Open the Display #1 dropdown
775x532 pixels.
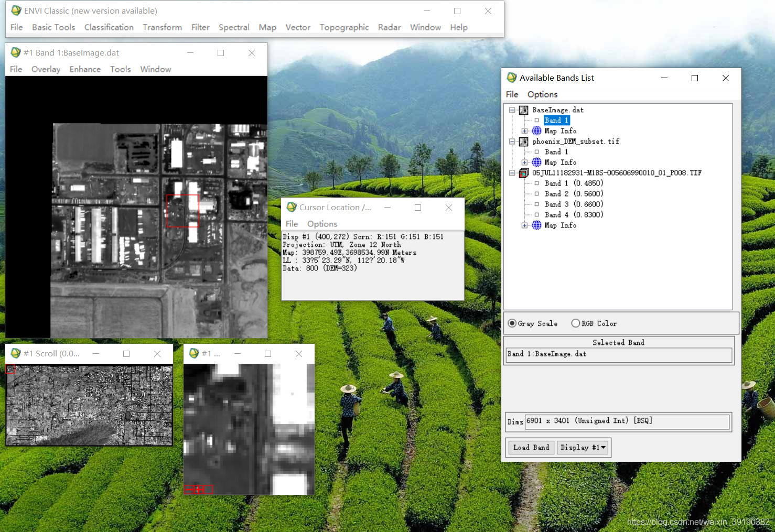coord(583,448)
